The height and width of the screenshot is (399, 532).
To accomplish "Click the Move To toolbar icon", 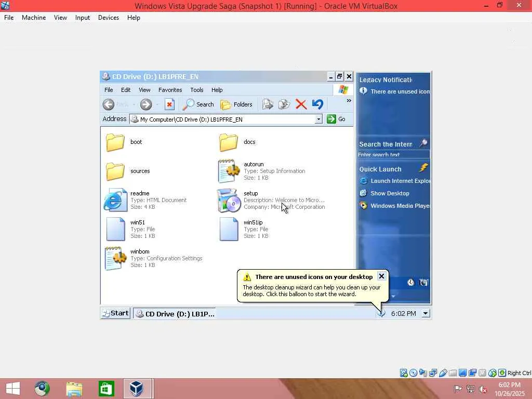I will pos(268,104).
